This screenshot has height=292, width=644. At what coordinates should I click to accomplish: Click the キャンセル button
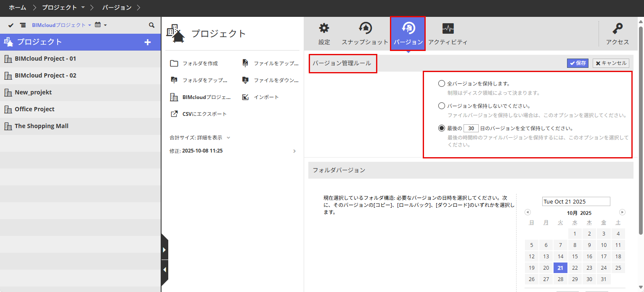(611, 63)
